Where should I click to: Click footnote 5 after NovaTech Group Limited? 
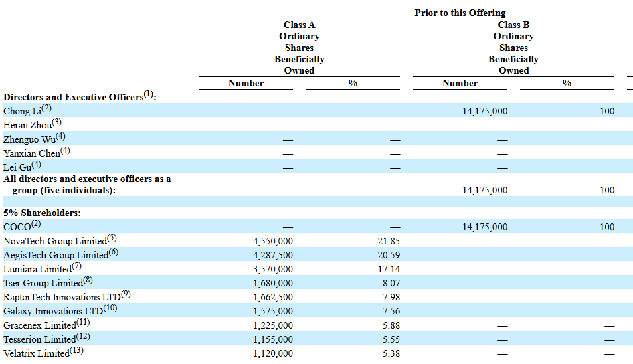[x=112, y=238]
